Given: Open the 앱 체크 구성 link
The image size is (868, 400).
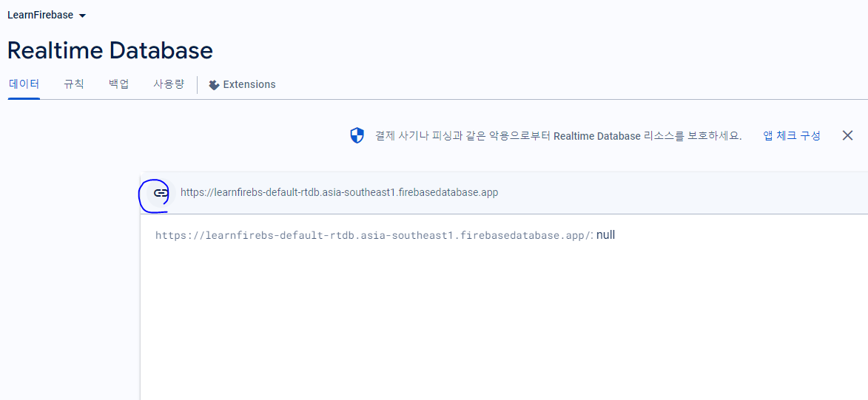Looking at the screenshot, I should tap(792, 135).
